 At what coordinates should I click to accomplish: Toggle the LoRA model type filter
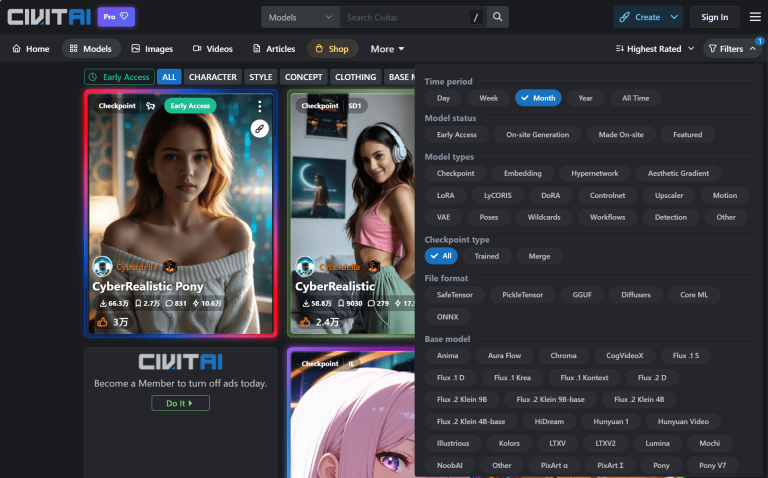445,195
